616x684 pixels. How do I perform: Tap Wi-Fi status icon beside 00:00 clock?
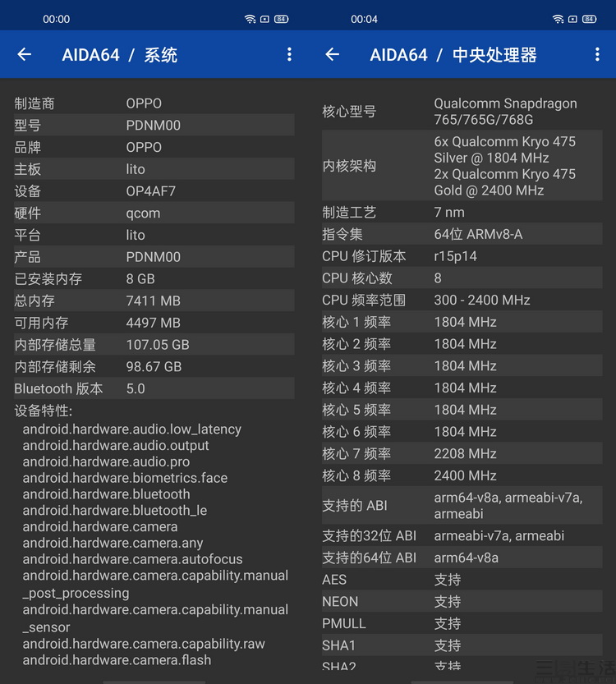click(x=250, y=19)
